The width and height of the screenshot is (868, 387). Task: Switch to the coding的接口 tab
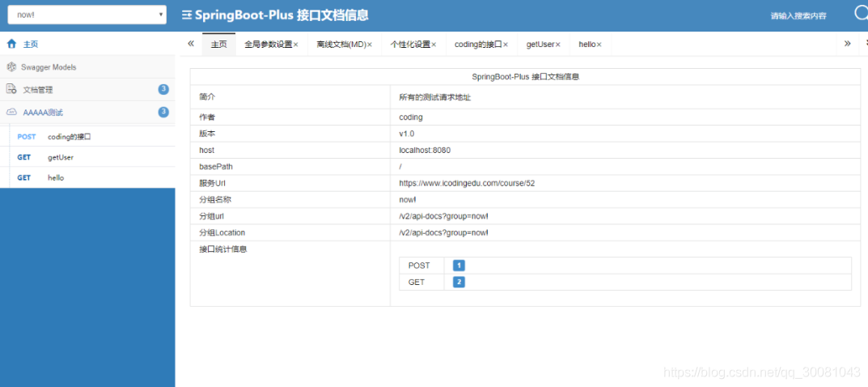478,45
